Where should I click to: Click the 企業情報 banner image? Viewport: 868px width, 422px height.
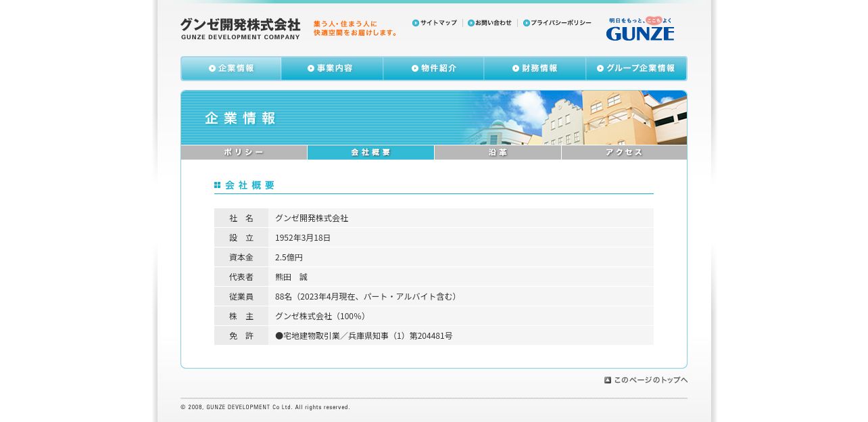pyautogui.click(x=434, y=118)
